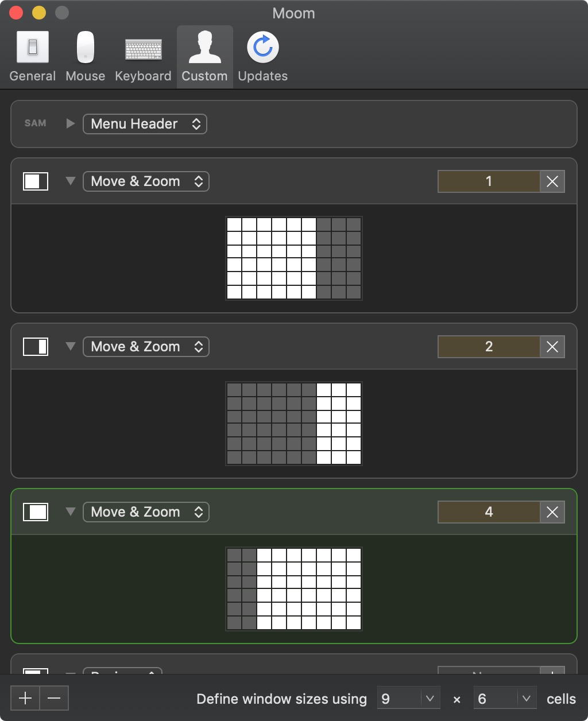Click the shortcut field showing 2
This screenshot has width=588, height=721.
point(489,347)
